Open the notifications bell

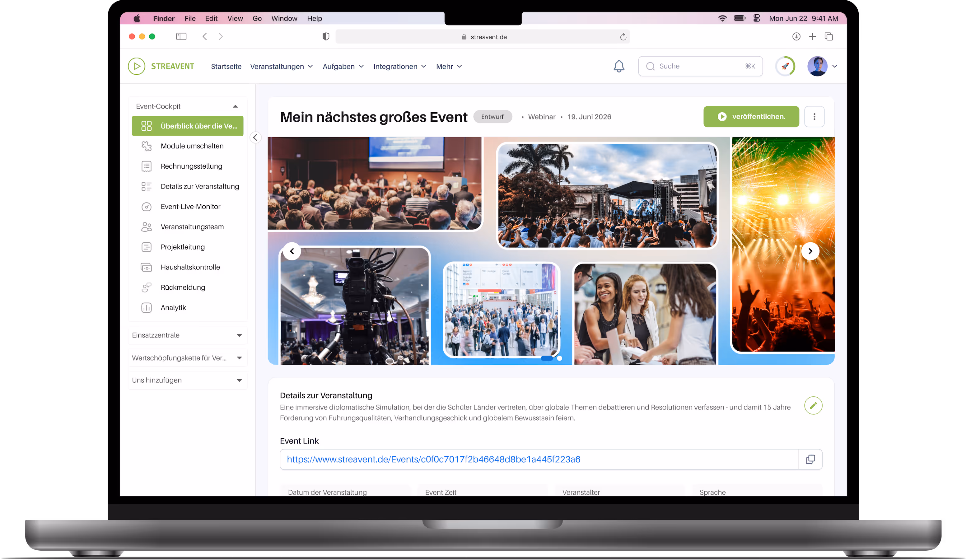(x=619, y=66)
